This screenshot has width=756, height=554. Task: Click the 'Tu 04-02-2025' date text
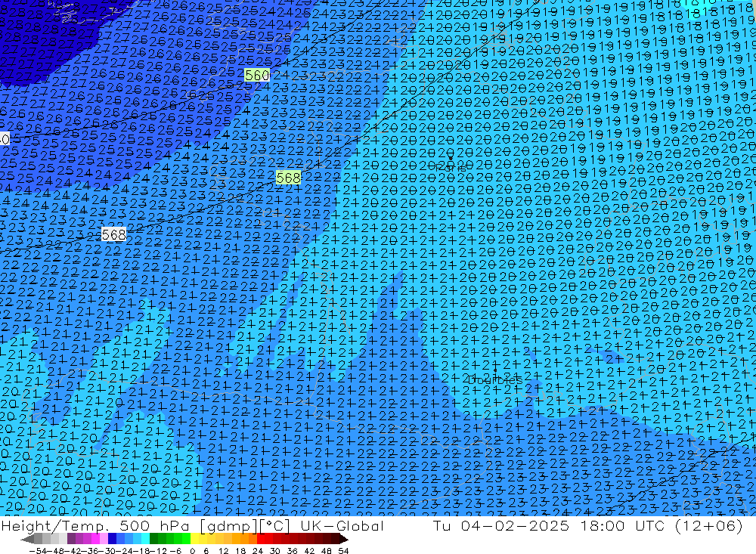click(x=501, y=525)
